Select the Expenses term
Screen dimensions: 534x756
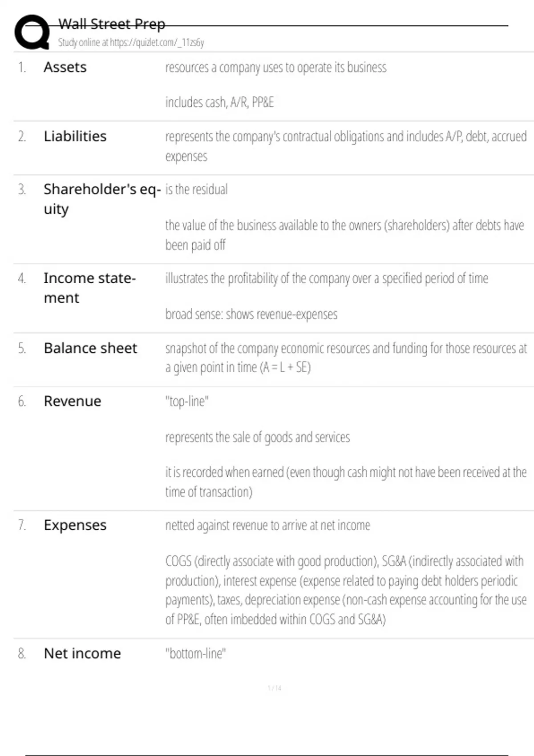click(75, 525)
